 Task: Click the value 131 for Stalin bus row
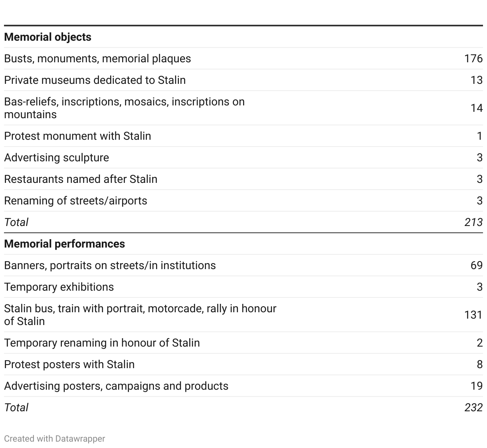tap(473, 315)
